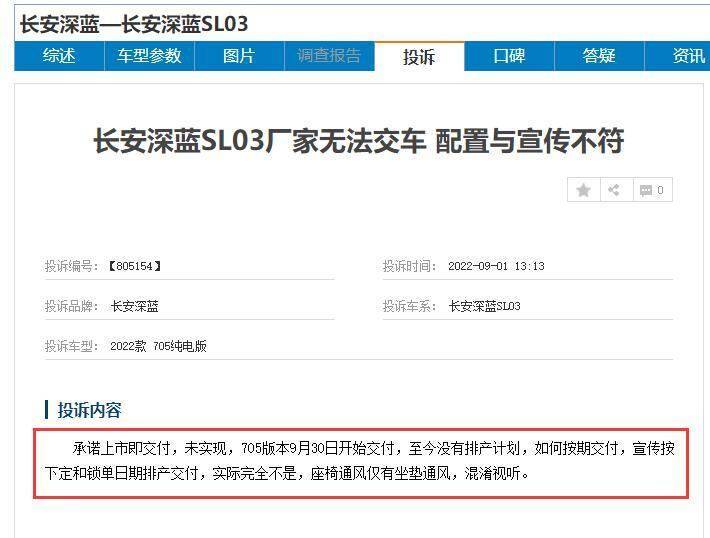
Task: Open the 车型参数 tab
Action: point(149,56)
